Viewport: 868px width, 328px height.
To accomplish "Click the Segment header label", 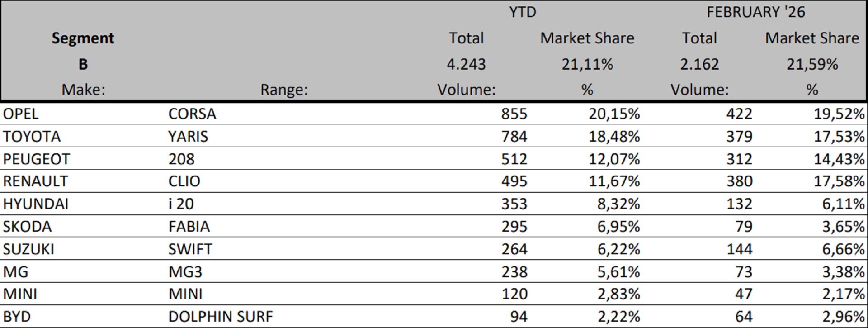I will click(83, 38).
